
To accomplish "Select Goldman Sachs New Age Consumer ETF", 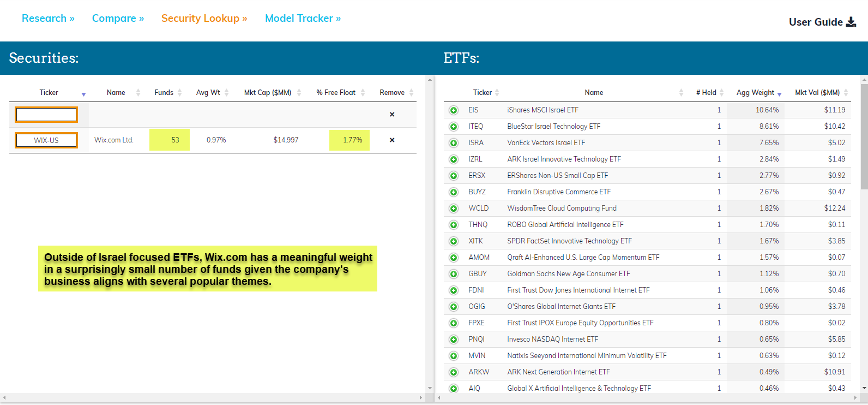I will [x=569, y=274].
